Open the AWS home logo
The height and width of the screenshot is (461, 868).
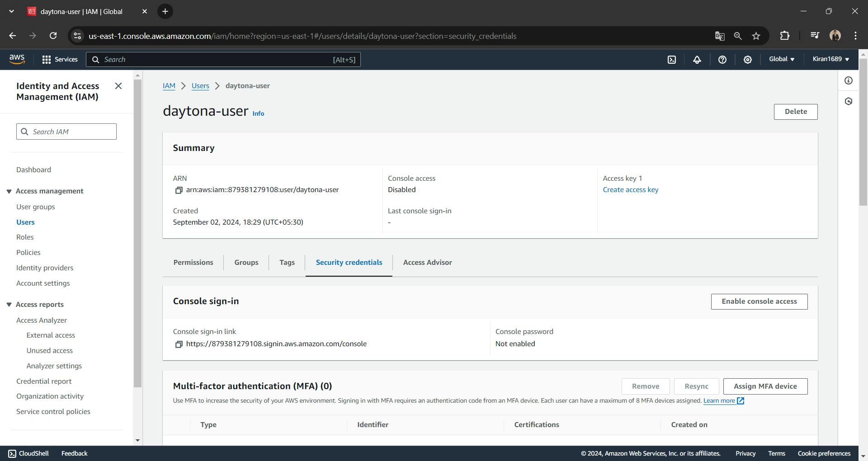pos(17,59)
